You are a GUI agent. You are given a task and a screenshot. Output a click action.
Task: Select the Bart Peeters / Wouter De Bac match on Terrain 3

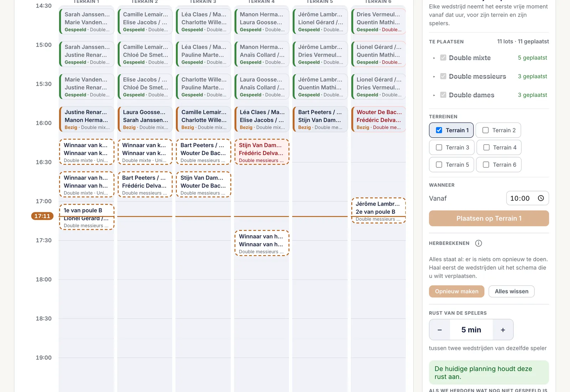coord(203,152)
